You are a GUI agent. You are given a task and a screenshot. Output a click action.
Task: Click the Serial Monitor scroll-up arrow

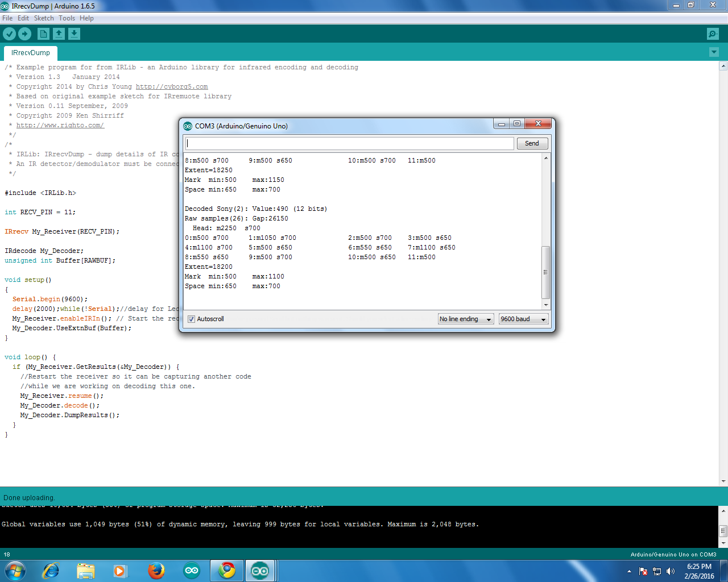click(546, 158)
